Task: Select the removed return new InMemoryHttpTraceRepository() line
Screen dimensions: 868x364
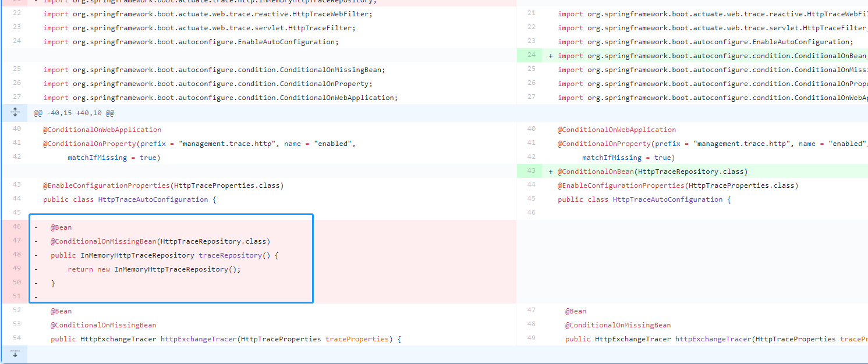Action: click(154, 269)
